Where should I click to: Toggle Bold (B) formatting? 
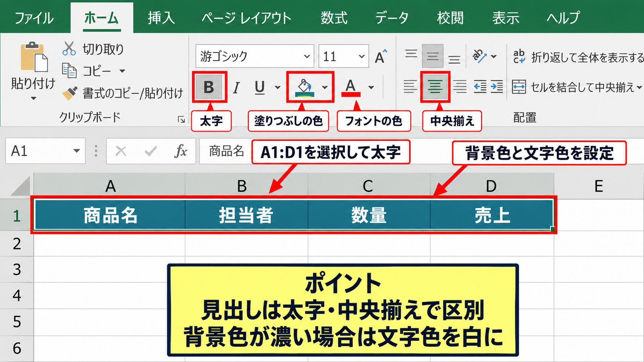pos(209,87)
